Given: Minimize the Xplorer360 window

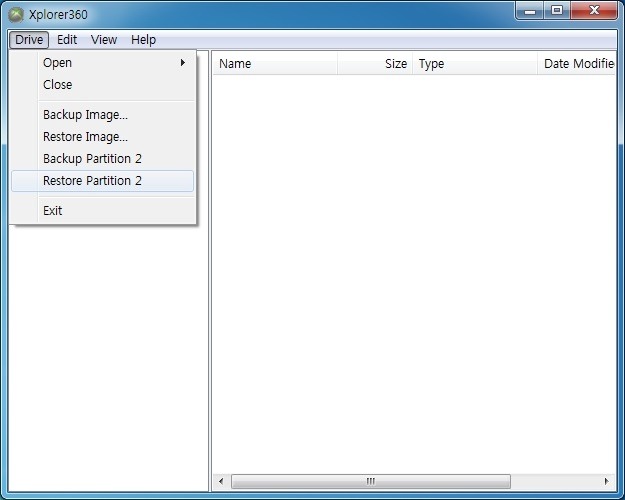Looking at the screenshot, I should 530,11.
